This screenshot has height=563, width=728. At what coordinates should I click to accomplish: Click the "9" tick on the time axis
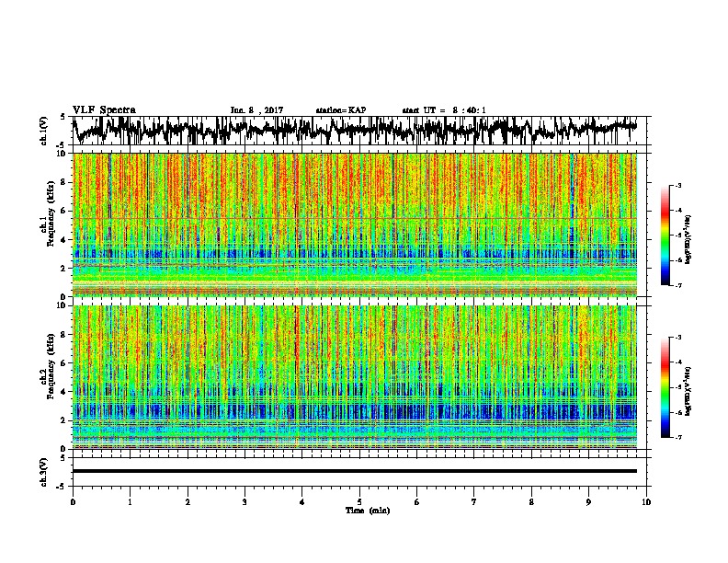click(x=588, y=502)
